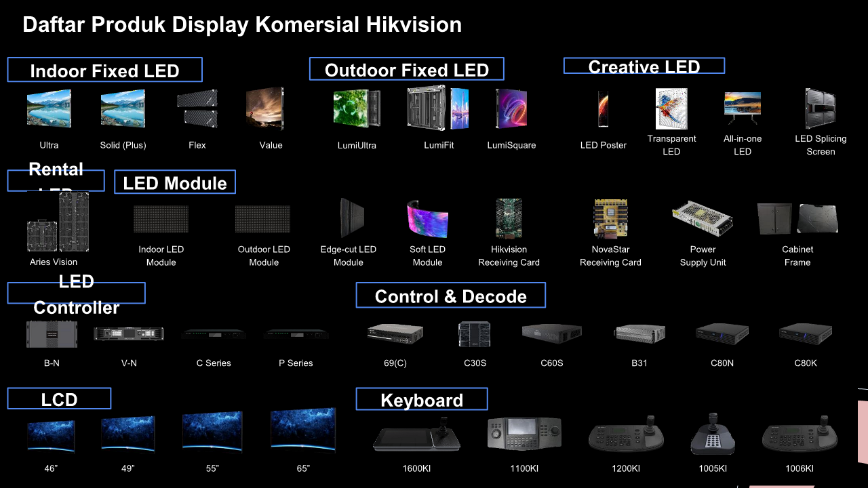Select the B-N LED controller image

coord(52,334)
